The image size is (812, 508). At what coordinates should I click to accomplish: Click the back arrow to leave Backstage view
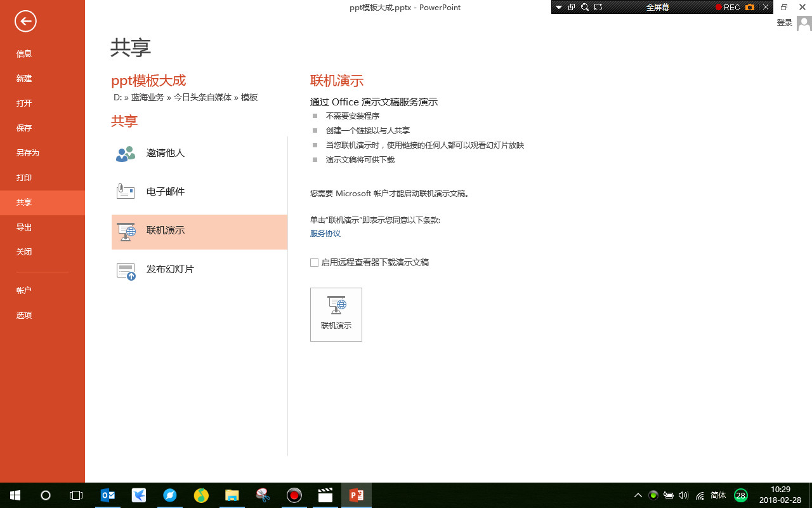(x=25, y=21)
